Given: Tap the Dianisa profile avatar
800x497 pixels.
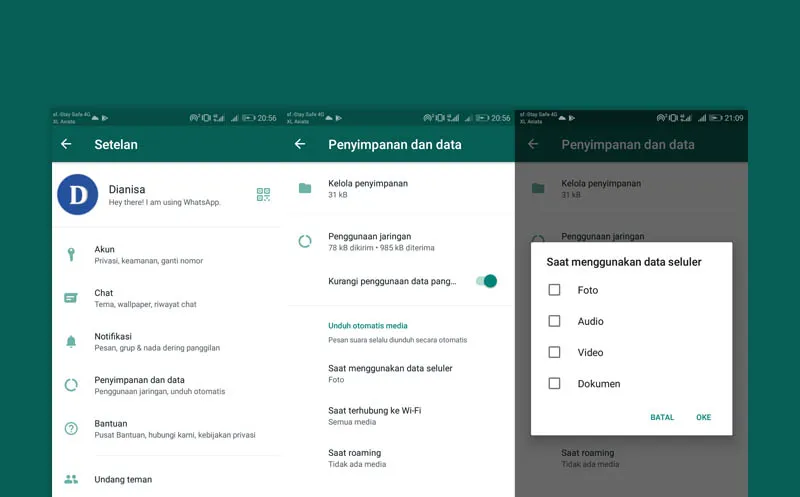Looking at the screenshot, I should tap(78, 194).
